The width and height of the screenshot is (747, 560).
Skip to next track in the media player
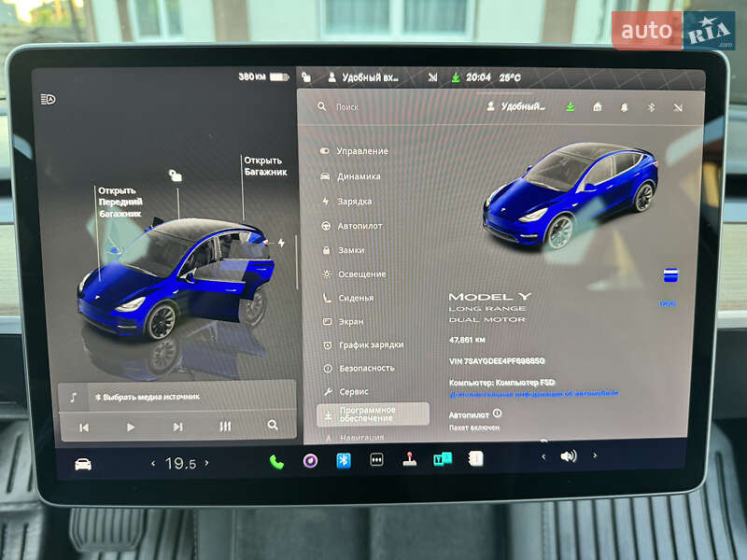pyautogui.click(x=180, y=425)
